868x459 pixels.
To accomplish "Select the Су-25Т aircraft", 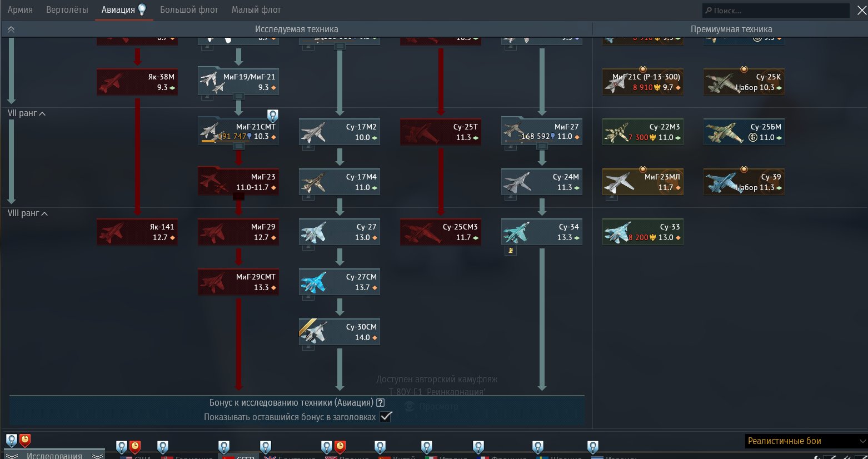I will tap(441, 132).
